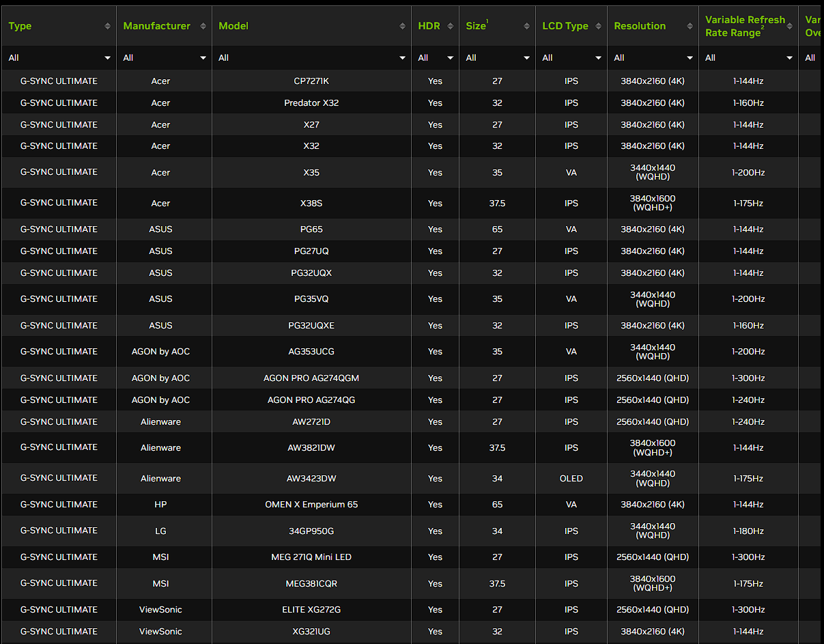Click the OLED LCD type cell
824x644 pixels.
[x=571, y=479]
